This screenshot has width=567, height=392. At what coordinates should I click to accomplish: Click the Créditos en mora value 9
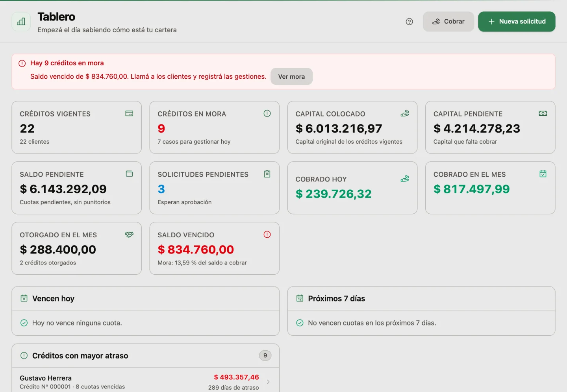[161, 128]
